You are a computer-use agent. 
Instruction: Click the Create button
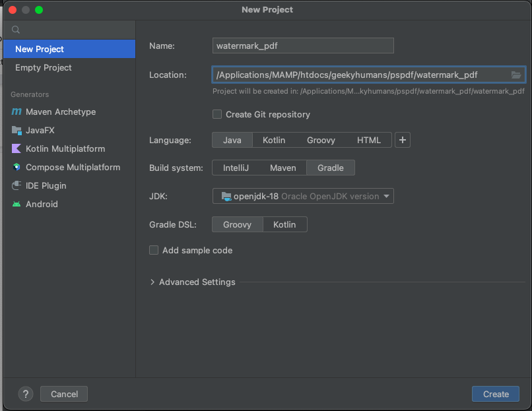tap(496, 394)
